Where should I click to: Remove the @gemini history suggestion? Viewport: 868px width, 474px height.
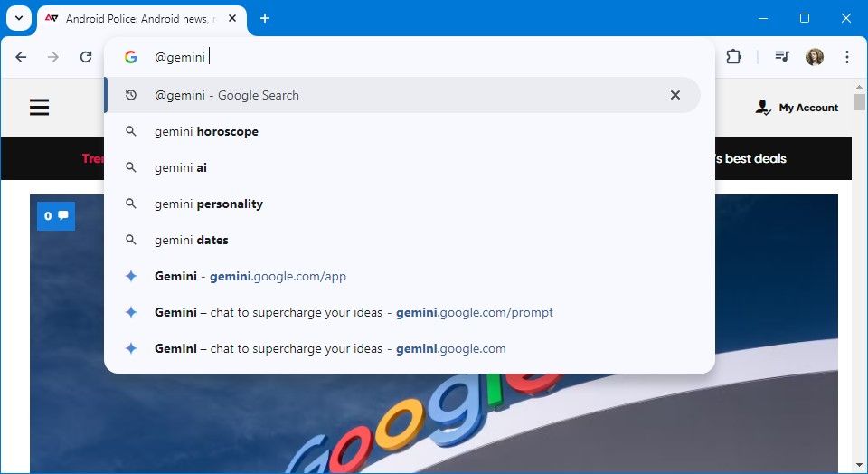675,95
